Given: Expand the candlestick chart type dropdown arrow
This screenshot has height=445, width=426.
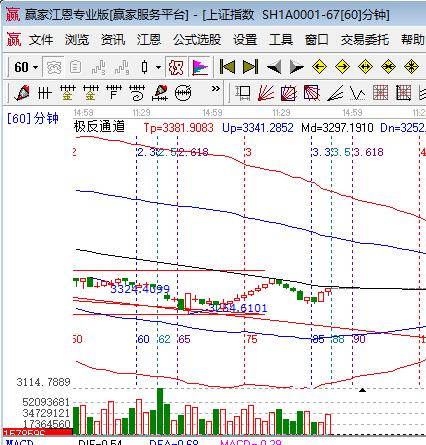Looking at the screenshot, I should [x=159, y=67].
